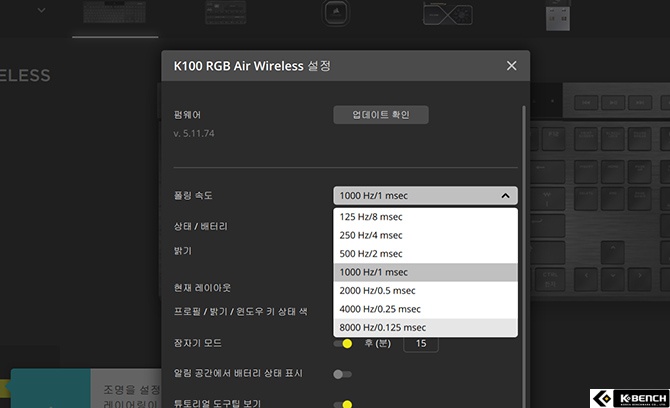Click the next track media key on keyboard image

(640, 103)
